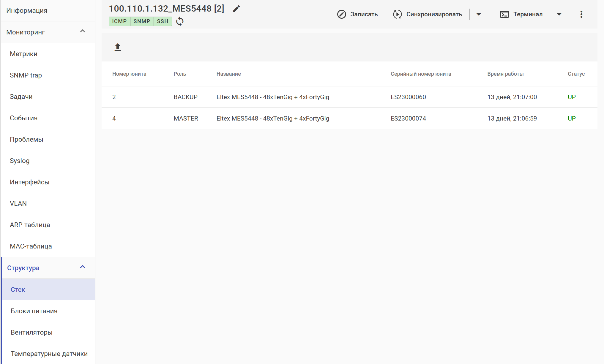Sort by Время работы column header
This screenshot has width=604, height=364.
point(505,74)
